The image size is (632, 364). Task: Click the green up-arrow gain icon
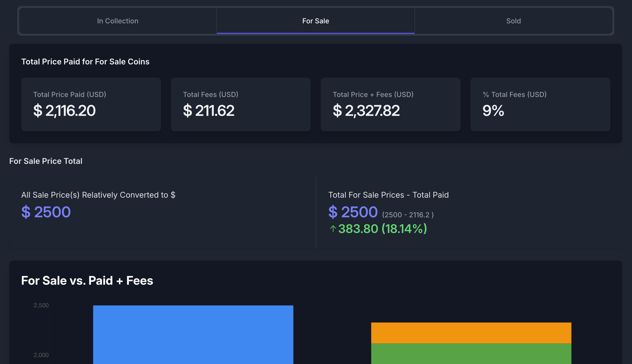[333, 229]
